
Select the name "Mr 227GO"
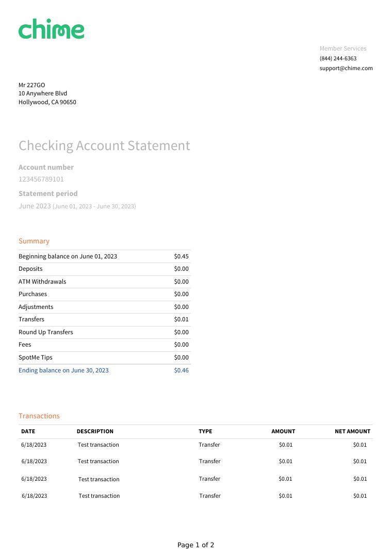click(32, 85)
